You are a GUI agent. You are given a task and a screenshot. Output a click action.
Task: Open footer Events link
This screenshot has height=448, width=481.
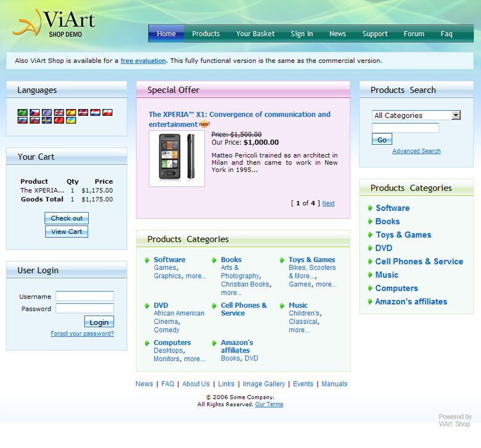[x=303, y=384]
